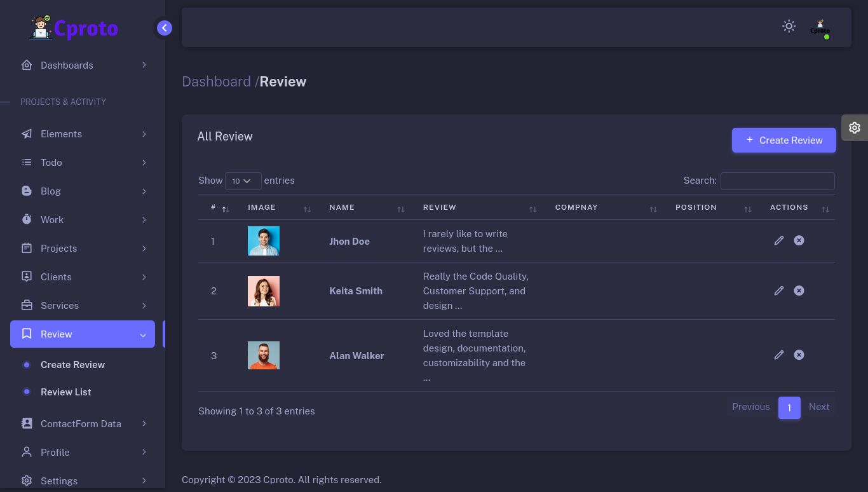Delete Keita Smith's review with X icon
This screenshot has height=492, width=868.
click(x=799, y=290)
